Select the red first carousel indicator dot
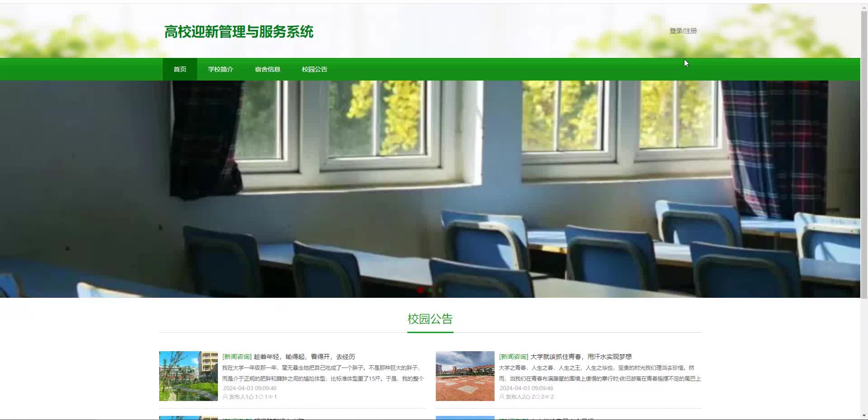The image size is (868, 420). [420, 290]
